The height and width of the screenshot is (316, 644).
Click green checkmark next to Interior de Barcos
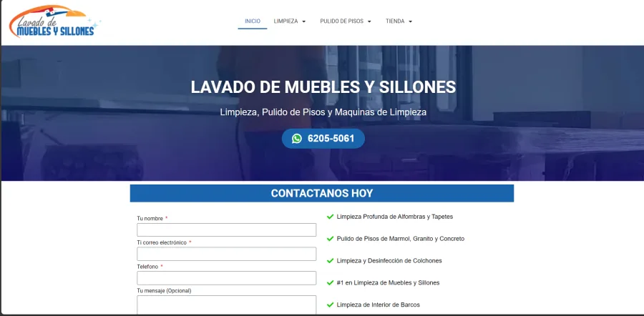(330, 305)
